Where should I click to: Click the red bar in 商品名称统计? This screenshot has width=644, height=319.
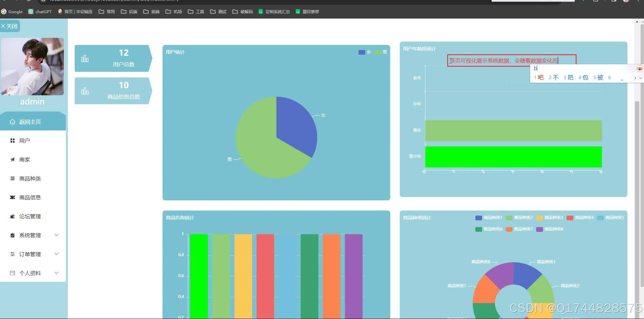click(265, 276)
